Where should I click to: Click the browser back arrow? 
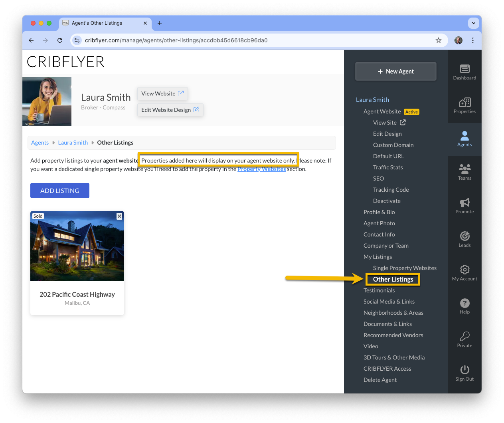(31, 40)
